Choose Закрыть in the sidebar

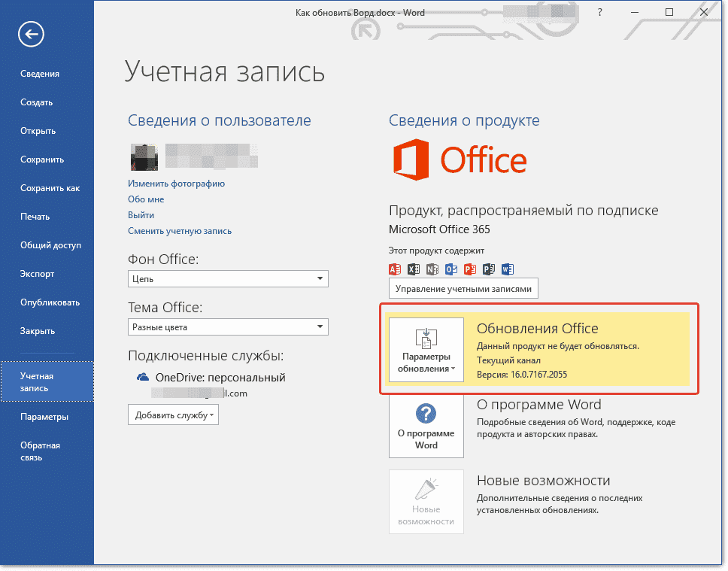point(38,331)
